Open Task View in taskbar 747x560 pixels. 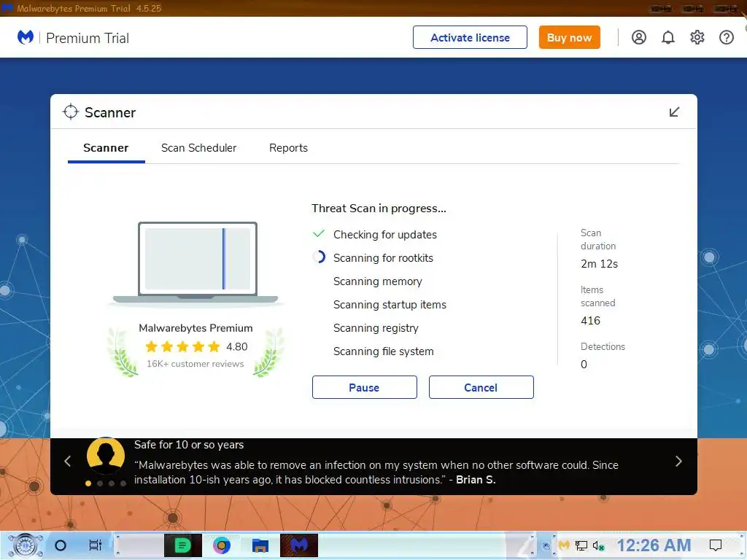click(96, 545)
